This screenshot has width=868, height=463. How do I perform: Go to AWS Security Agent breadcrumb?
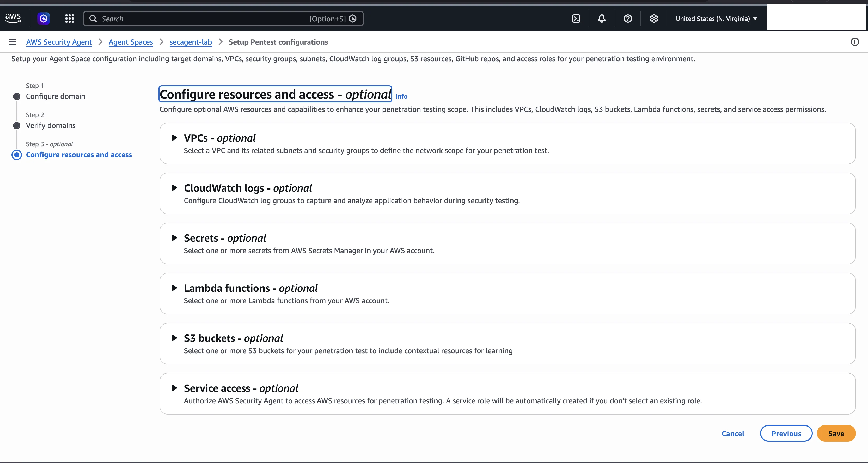[x=59, y=42]
